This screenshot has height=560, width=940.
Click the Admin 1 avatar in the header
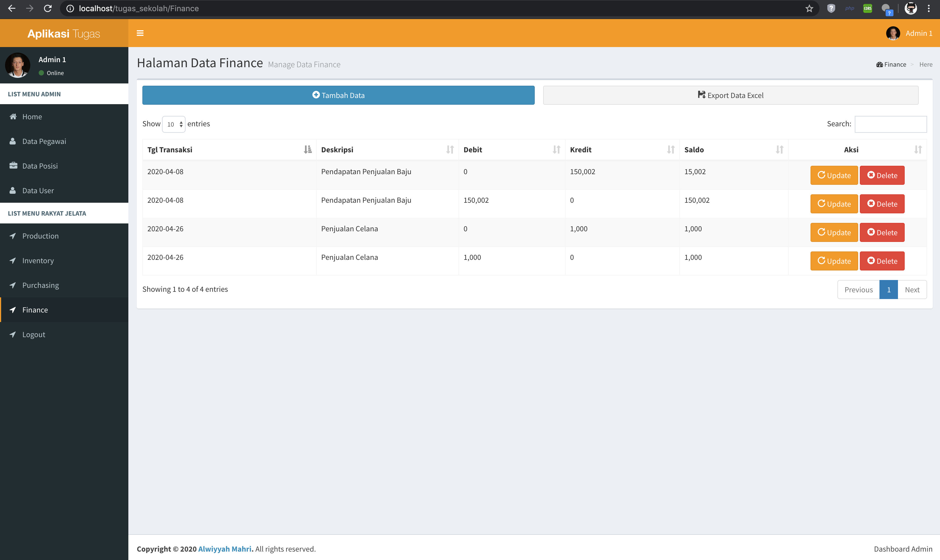click(893, 33)
